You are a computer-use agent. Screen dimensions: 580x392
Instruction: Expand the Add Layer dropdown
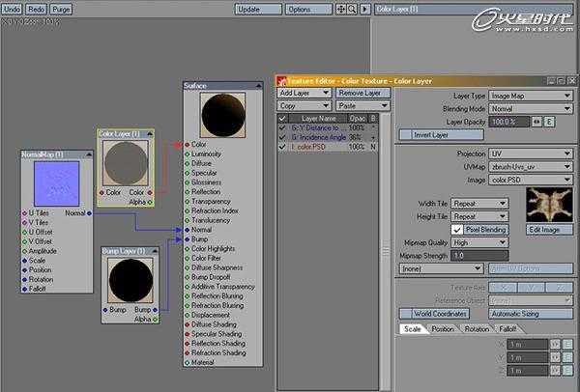[304, 93]
